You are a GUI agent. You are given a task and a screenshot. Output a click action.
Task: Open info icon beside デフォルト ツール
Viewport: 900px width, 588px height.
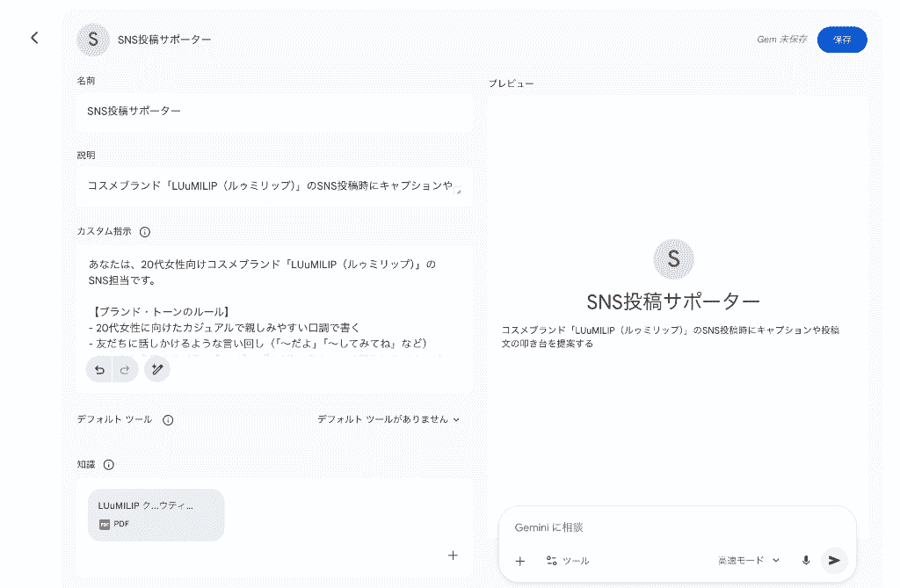click(x=168, y=420)
